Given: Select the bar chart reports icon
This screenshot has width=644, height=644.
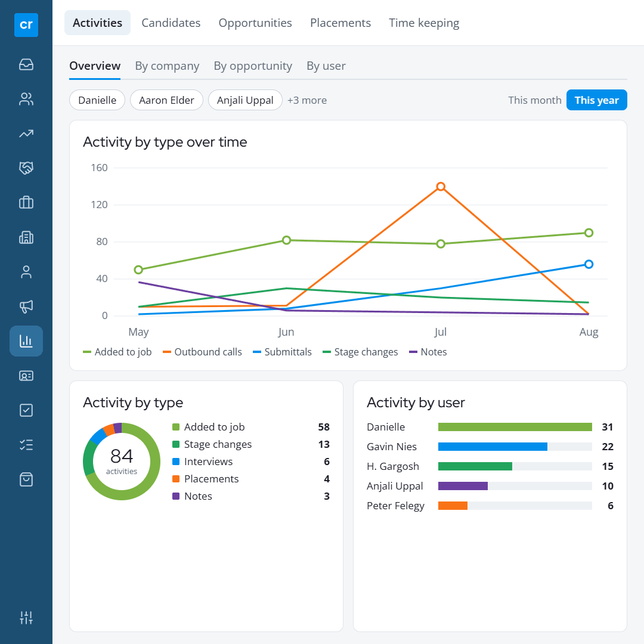Looking at the screenshot, I should pos(26,341).
